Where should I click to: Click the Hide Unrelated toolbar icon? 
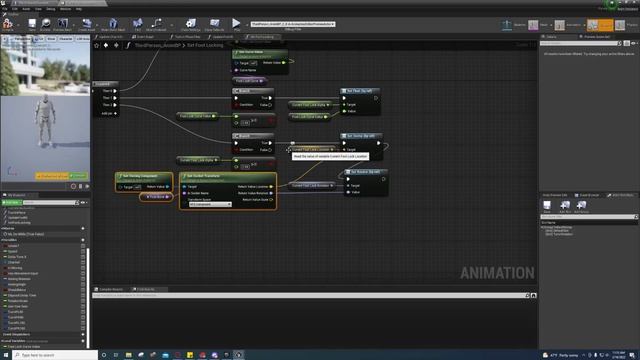(156, 24)
